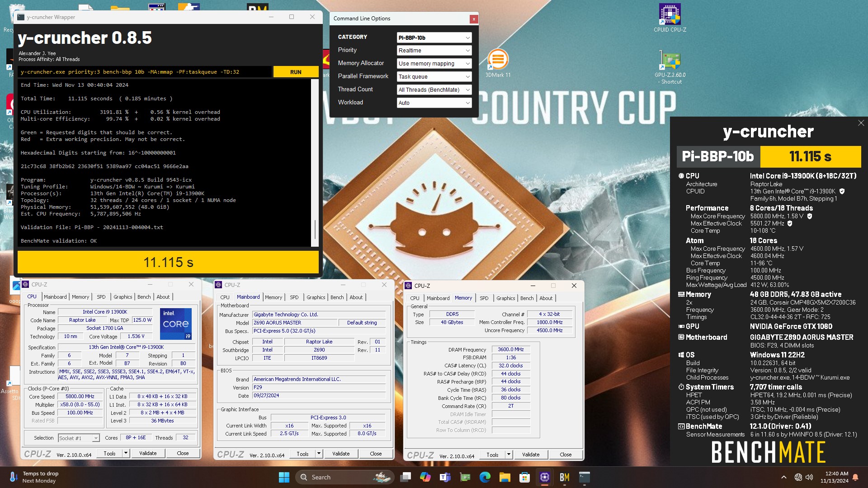Click the Default string field in CPU-Z Mainboard
Screen dimensions: 868x488
click(362, 323)
